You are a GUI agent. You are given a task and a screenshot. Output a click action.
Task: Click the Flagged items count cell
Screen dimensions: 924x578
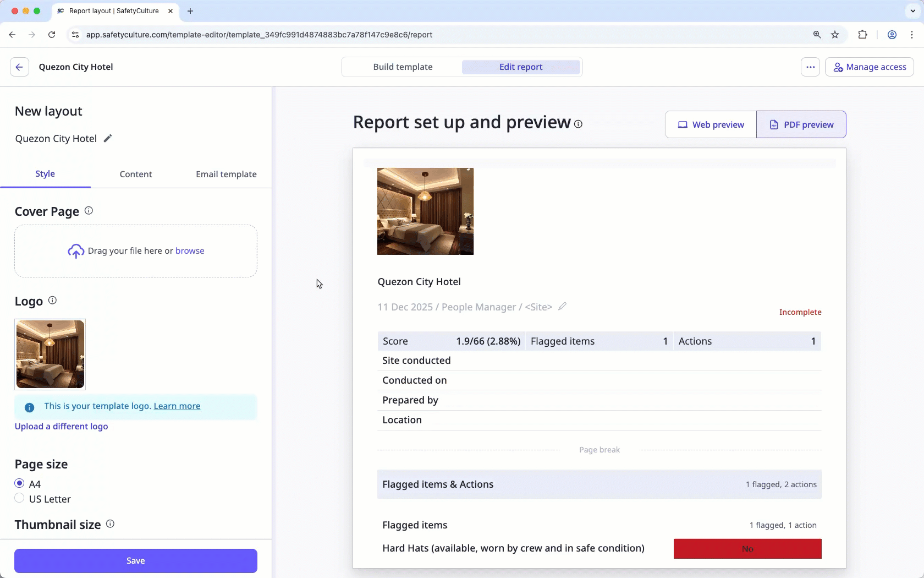pyautogui.click(x=599, y=341)
